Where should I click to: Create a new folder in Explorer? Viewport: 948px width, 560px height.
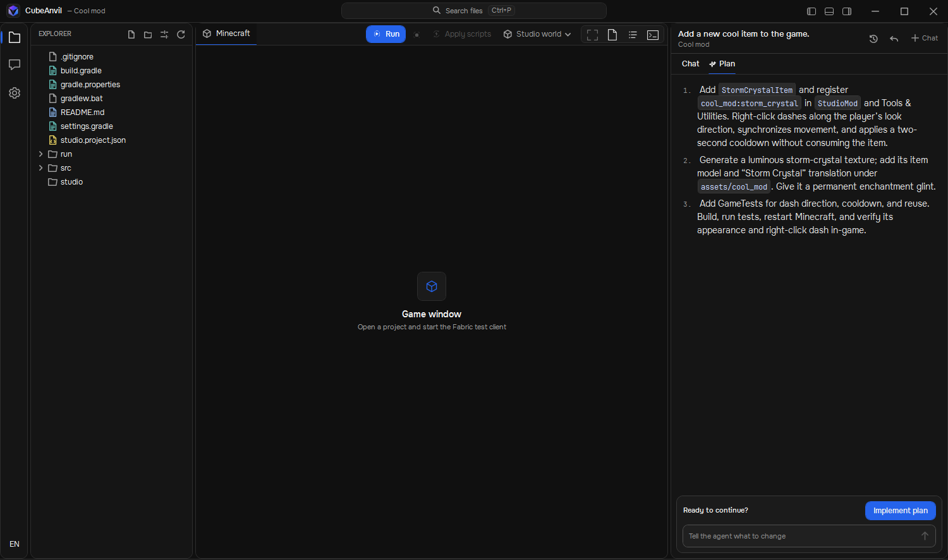(148, 35)
